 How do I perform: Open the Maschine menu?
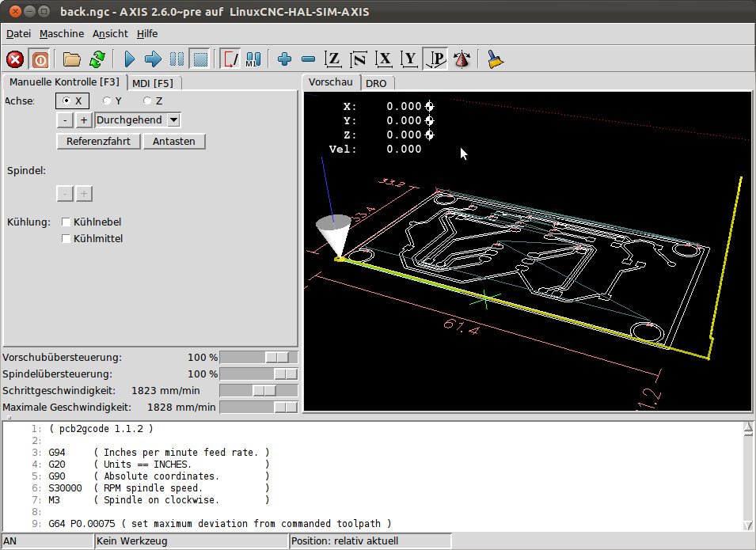click(62, 34)
